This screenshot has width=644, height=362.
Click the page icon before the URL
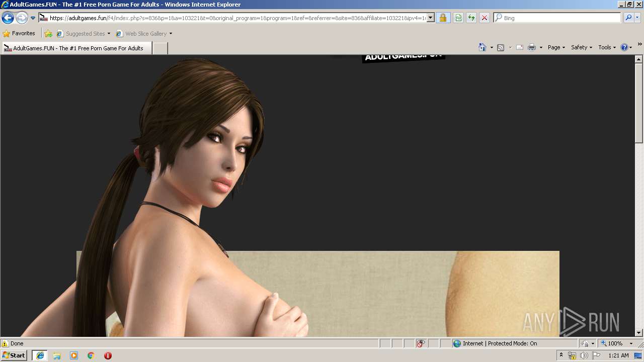tap(44, 18)
